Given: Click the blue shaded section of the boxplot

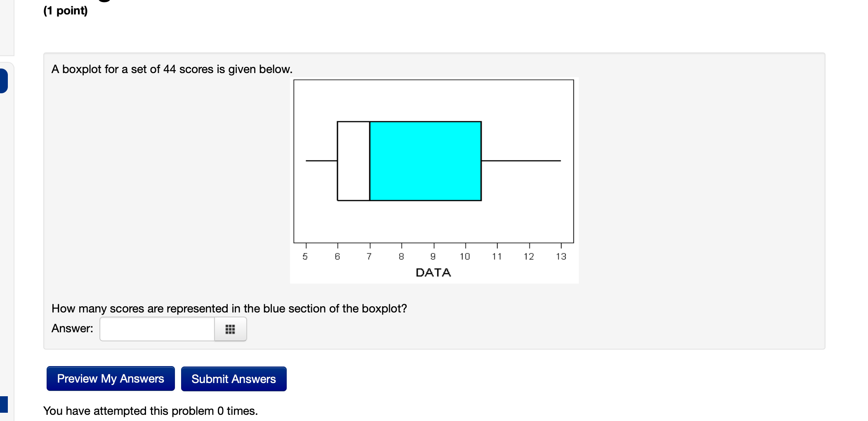Looking at the screenshot, I should (x=425, y=161).
